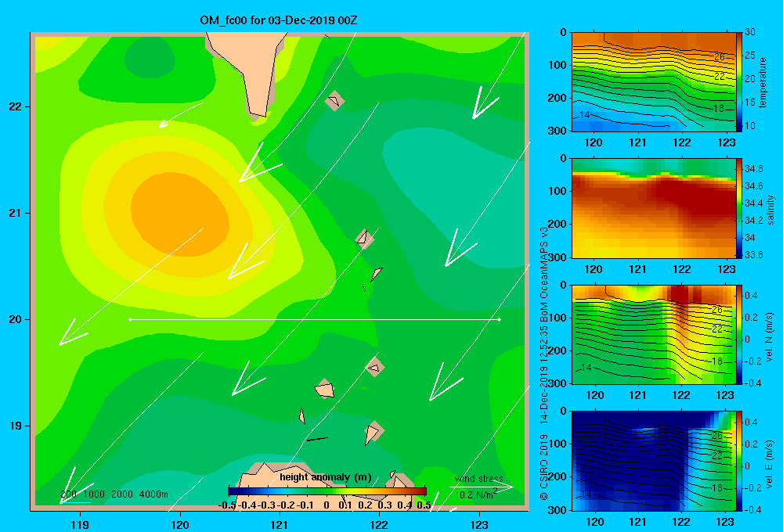Select the temperature section plot panel
Viewport: 783px width, 532px height.
654,82
